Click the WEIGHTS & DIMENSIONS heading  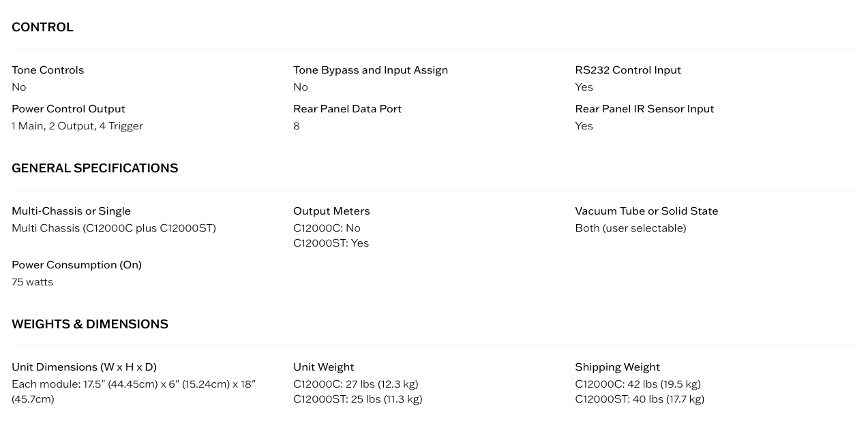tap(90, 324)
